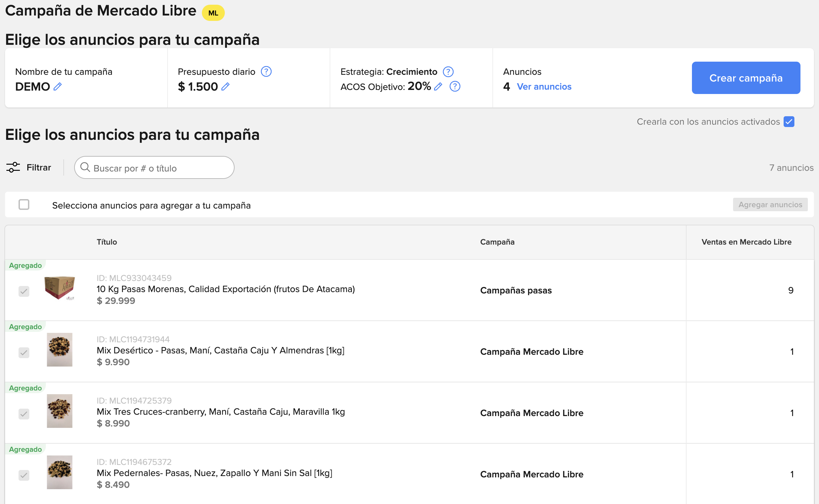Click the Agregado tag on Mix Tres Cruces row
The image size is (819, 504).
(25, 388)
